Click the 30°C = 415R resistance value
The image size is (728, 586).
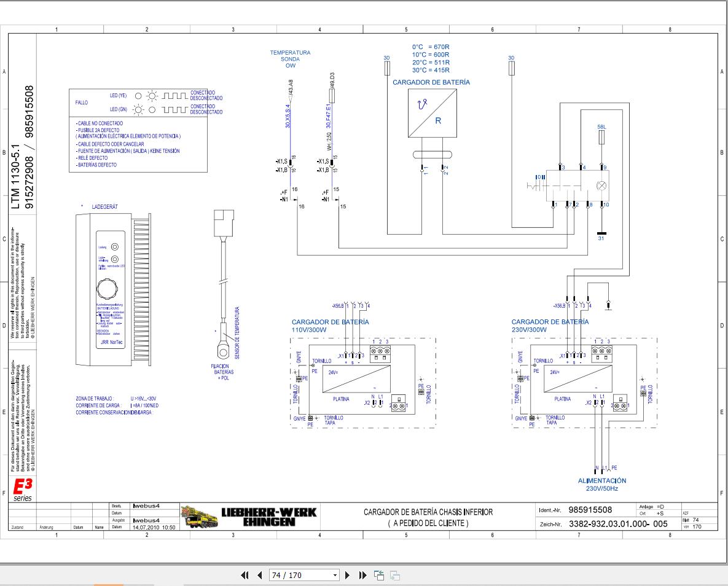pos(431,70)
